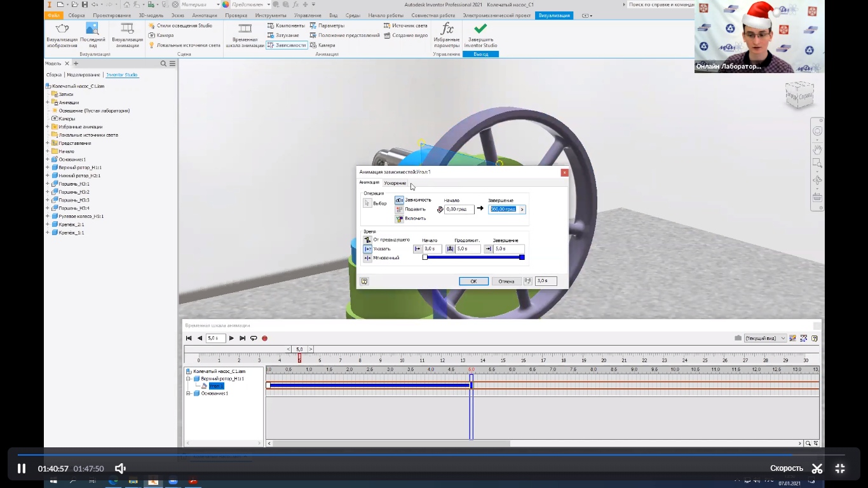868x488 pixels.
Task: Click OK in the animation dialog
Action: tap(473, 281)
